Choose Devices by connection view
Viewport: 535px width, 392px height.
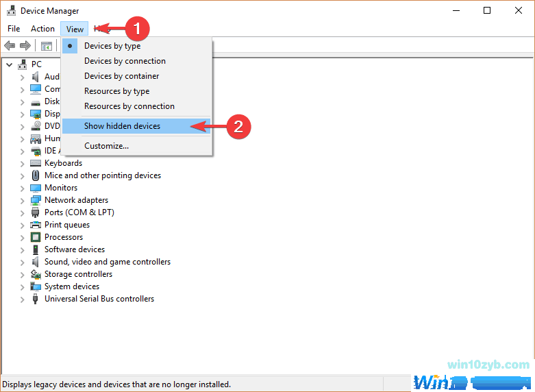125,61
